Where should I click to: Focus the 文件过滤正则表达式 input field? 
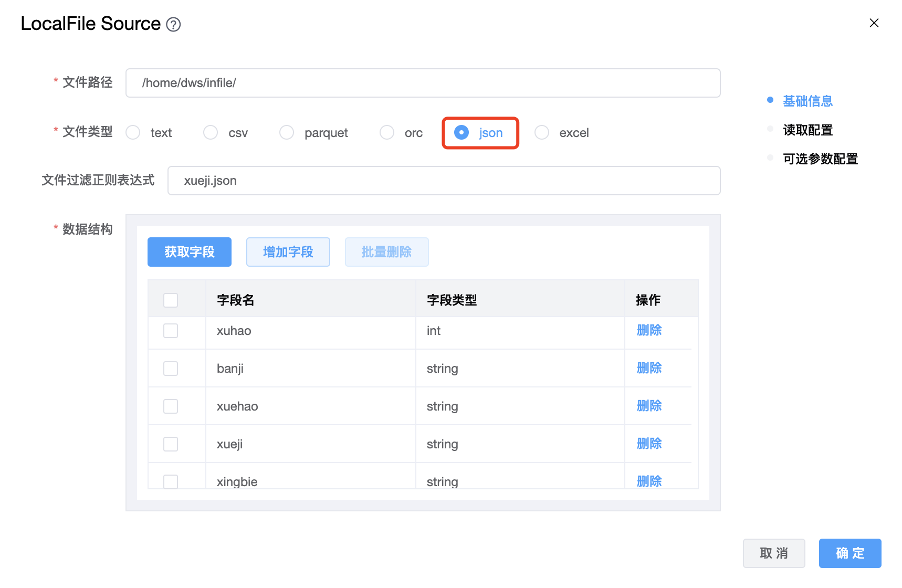click(x=444, y=181)
